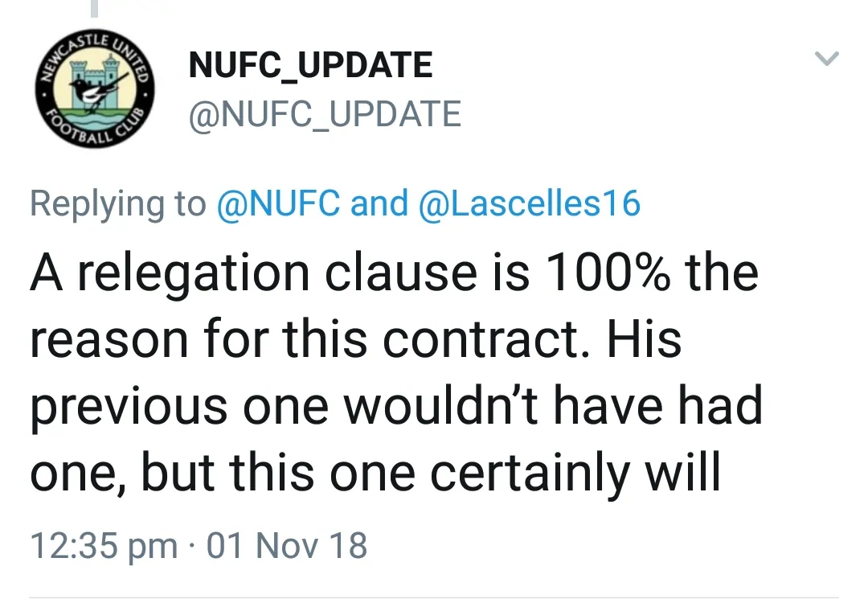Click the magpie in the profile crest
Image resolution: width=868 pixels, height=603 pixels.
point(91,88)
